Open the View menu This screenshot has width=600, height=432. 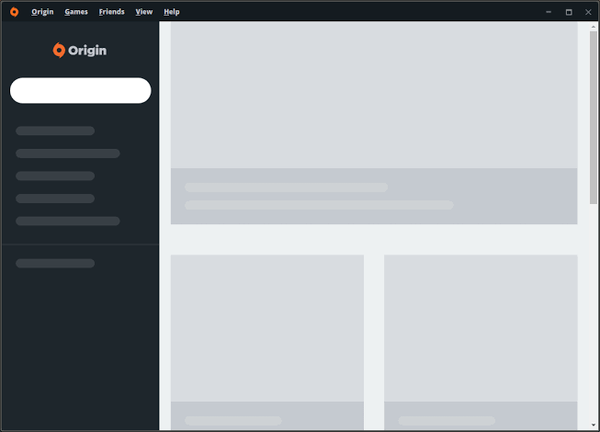pyautogui.click(x=144, y=12)
